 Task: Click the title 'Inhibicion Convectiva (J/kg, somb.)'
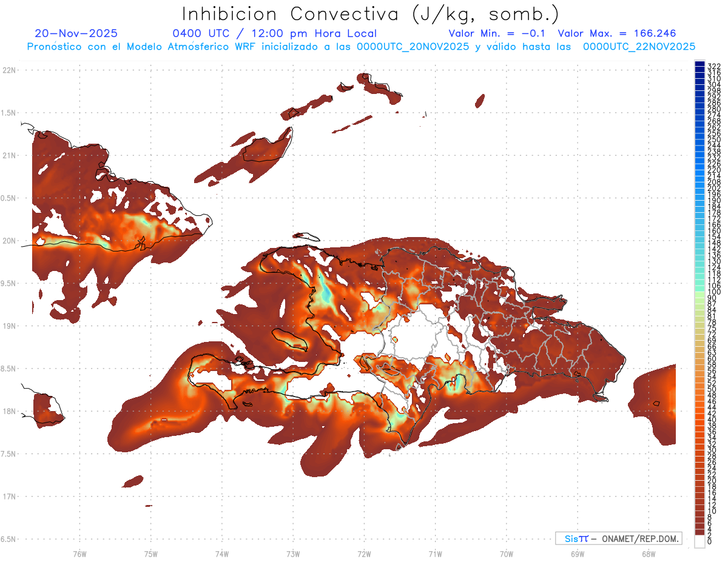(371, 15)
